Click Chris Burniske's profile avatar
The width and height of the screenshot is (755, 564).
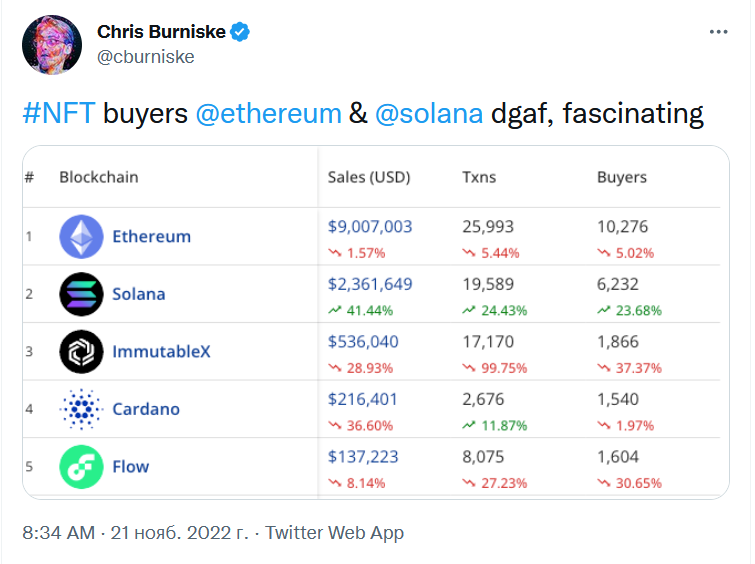(51, 44)
